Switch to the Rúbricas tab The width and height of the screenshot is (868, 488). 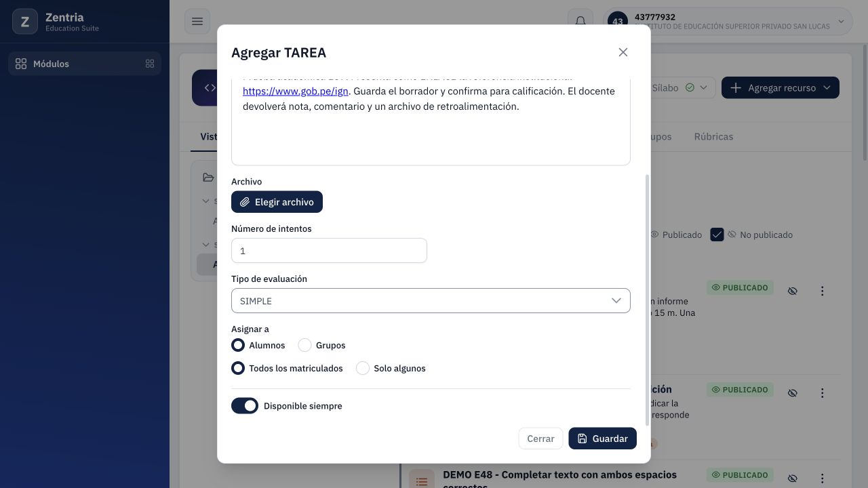tap(713, 136)
